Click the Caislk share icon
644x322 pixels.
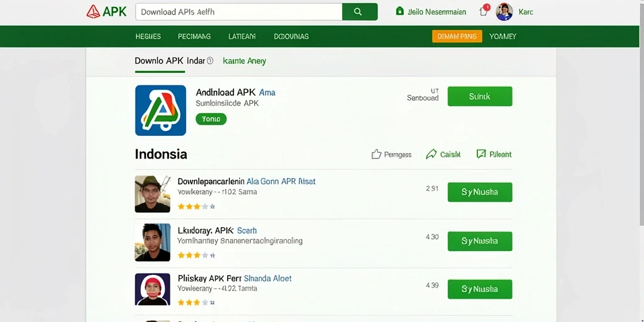coord(431,154)
